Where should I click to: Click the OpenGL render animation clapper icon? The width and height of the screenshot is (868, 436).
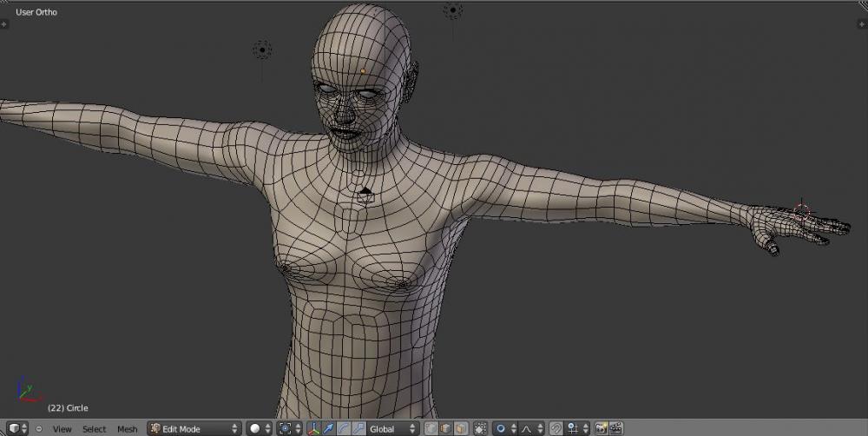click(615, 428)
